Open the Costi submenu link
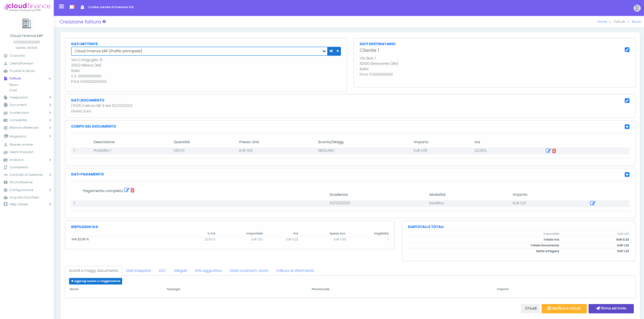 [13, 90]
